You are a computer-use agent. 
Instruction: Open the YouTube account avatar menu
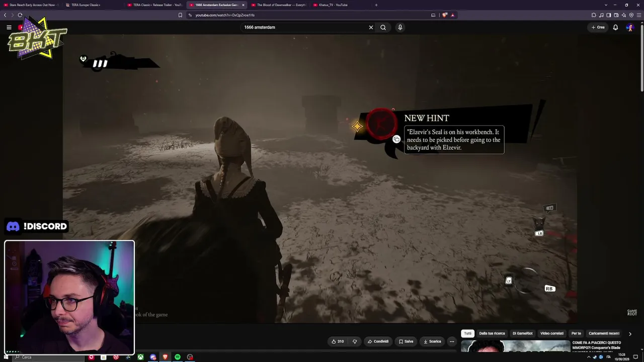tap(629, 27)
